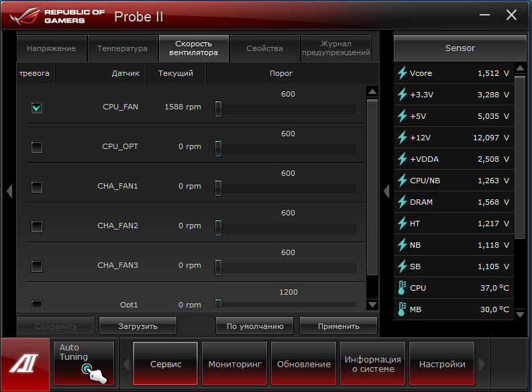Click the CPU_OPT threshold slider handle
This screenshot has height=392, width=532.
(219, 148)
